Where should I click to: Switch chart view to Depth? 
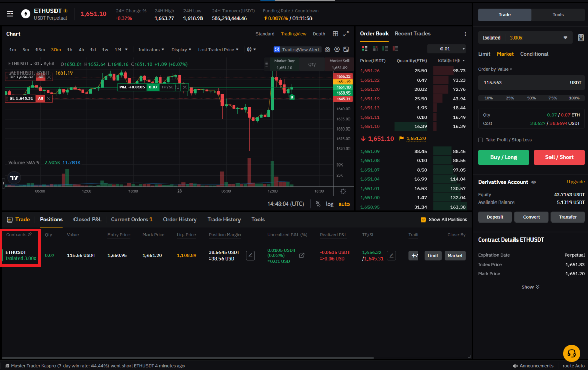[x=319, y=34]
